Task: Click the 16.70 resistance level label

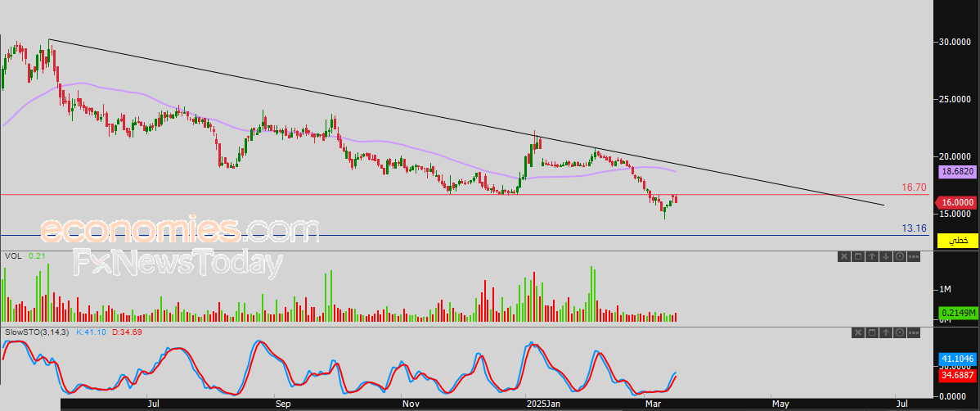Action: click(x=913, y=187)
